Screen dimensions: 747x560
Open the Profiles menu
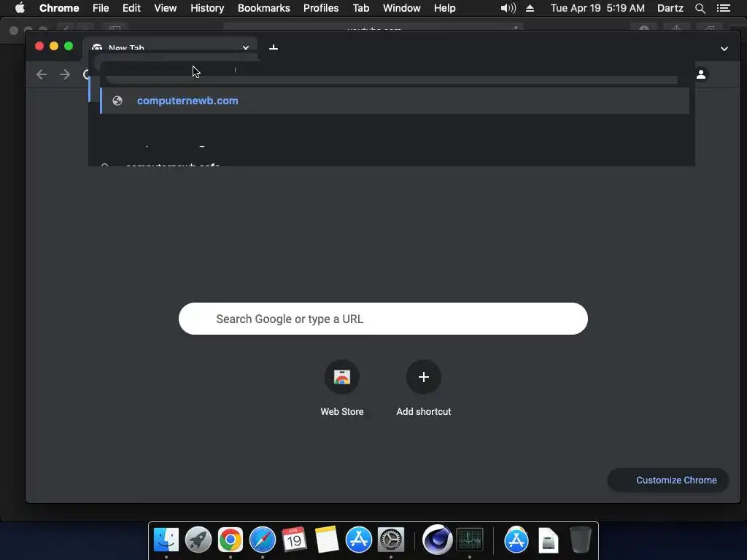321,8
